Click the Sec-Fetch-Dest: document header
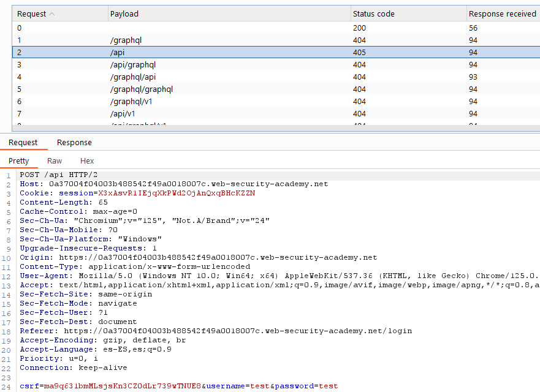 [x=78, y=322]
